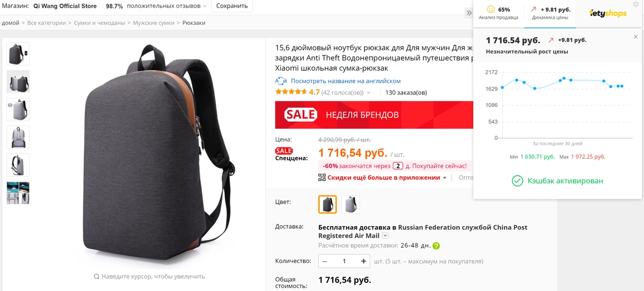Close the price dynamics popup

(x=635, y=37)
